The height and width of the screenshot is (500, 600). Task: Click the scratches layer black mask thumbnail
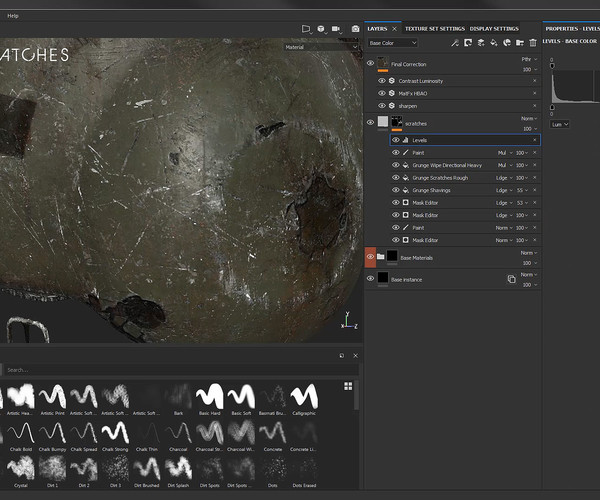397,122
